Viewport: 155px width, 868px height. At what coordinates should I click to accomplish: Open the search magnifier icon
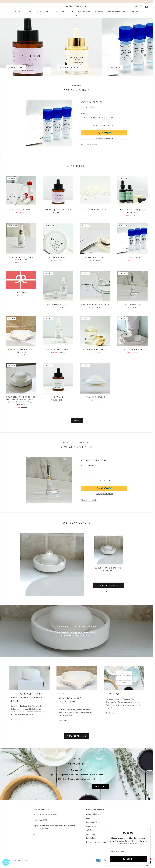141,6
